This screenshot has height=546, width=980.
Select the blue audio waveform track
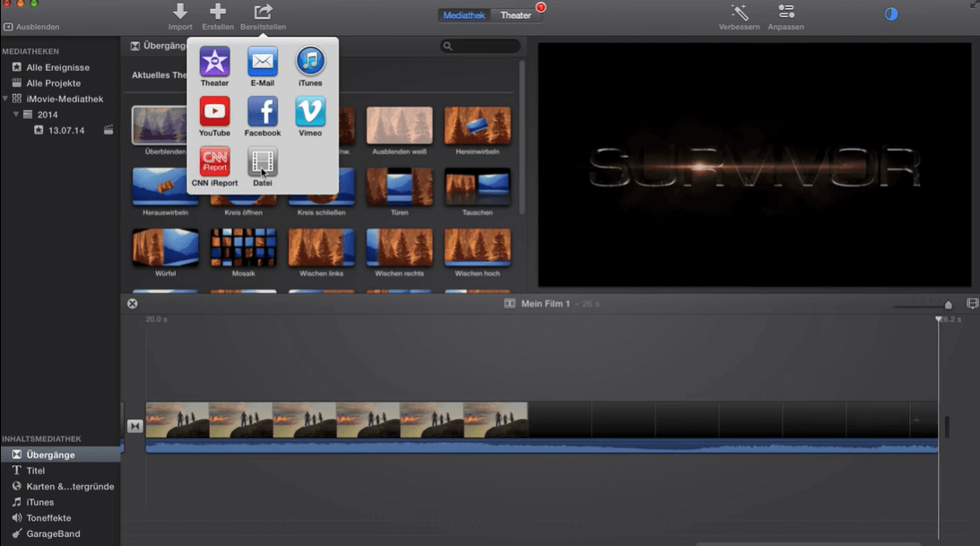pos(542,446)
